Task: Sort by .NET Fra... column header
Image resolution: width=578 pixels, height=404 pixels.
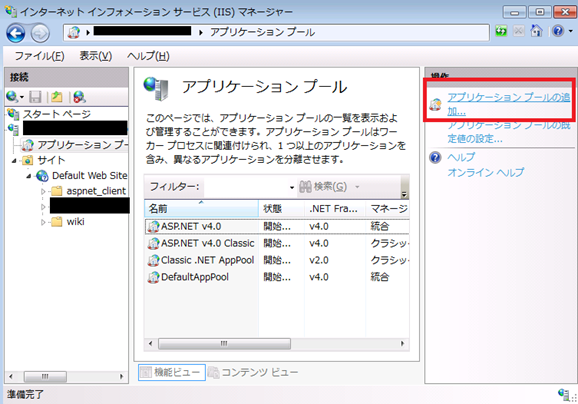Action: tap(335, 209)
